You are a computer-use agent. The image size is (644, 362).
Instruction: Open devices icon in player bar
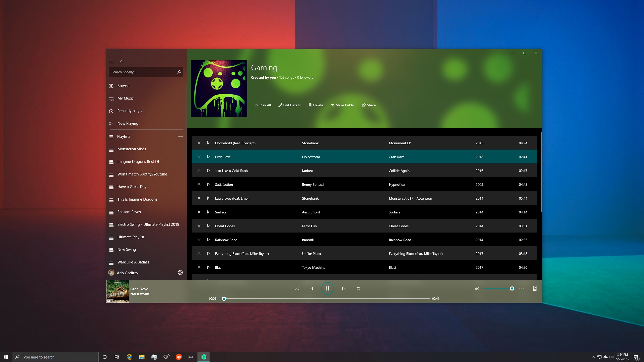click(535, 288)
